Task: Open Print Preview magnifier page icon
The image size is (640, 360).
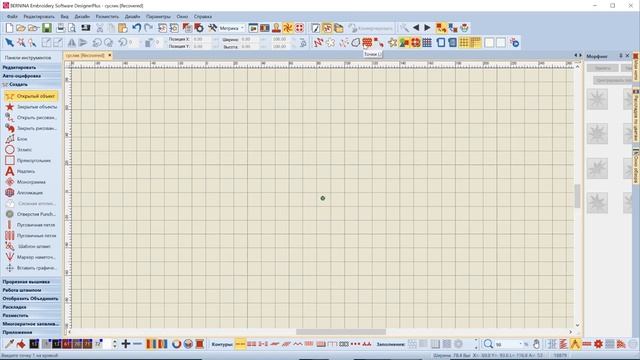Action: (72, 28)
